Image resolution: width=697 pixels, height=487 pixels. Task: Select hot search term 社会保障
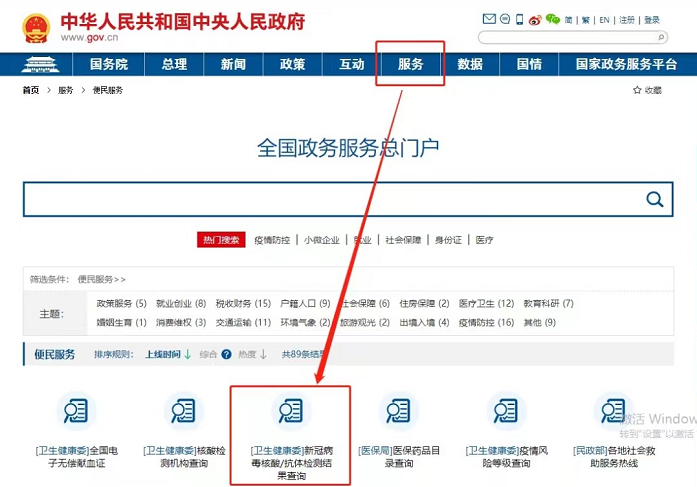(x=403, y=240)
